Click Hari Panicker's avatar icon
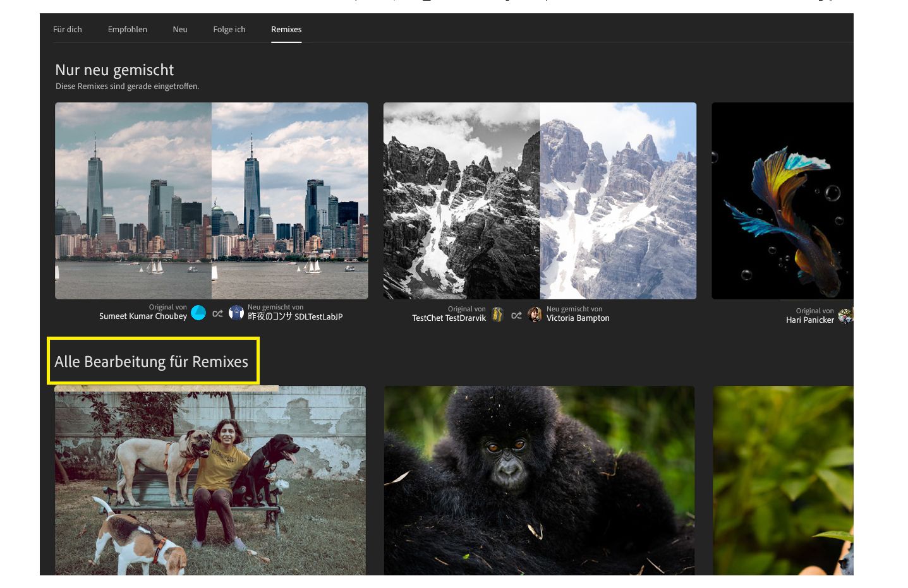 click(845, 316)
